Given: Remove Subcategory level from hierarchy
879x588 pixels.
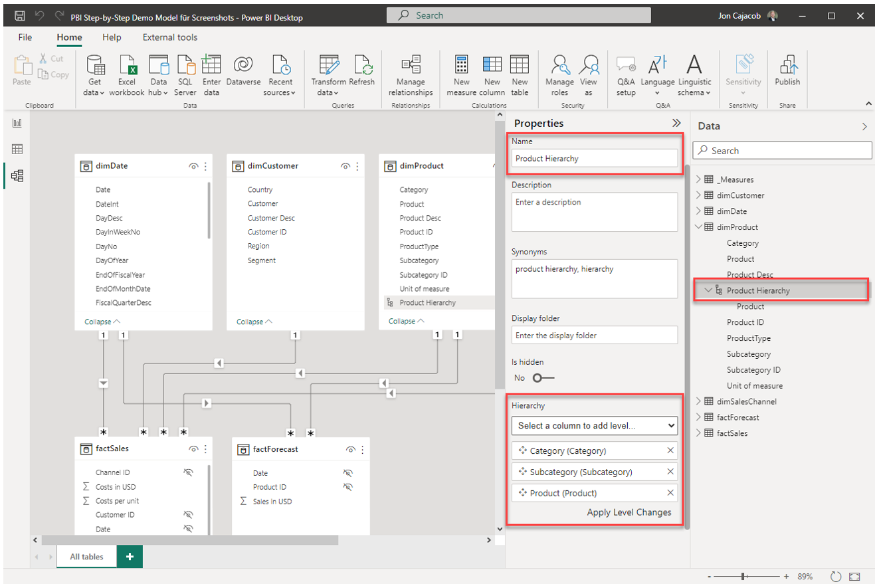Looking at the screenshot, I should pyautogui.click(x=670, y=472).
